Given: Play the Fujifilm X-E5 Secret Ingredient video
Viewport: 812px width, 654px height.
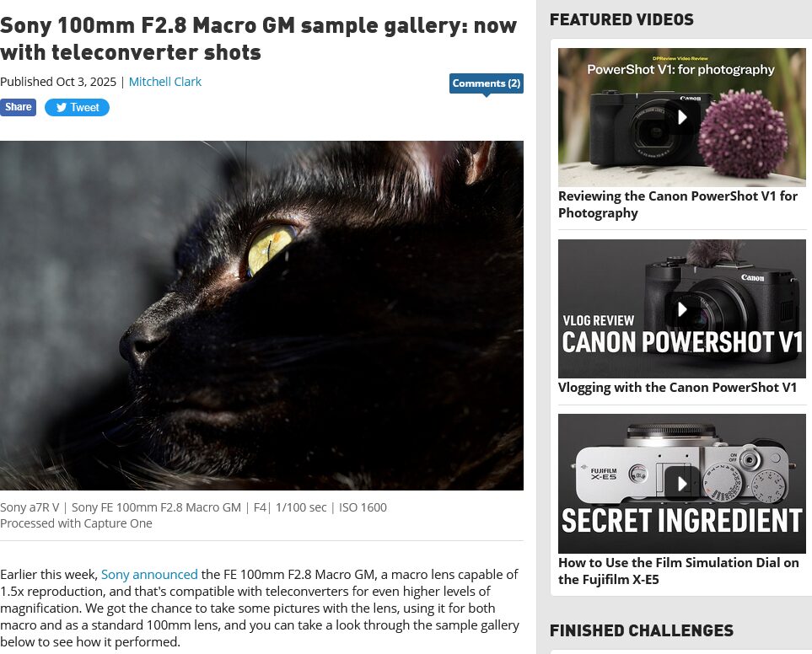Looking at the screenshot, I should 682,484.
